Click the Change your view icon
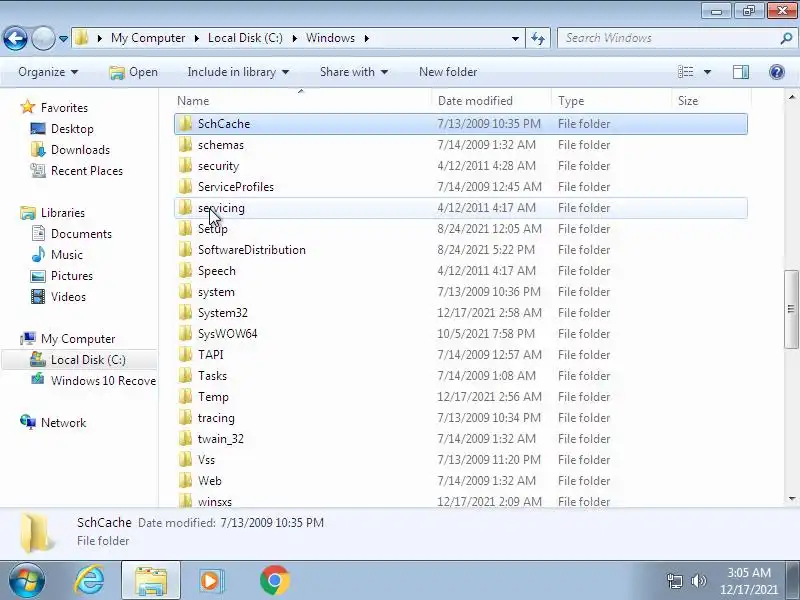 click(x=685, y=72)
